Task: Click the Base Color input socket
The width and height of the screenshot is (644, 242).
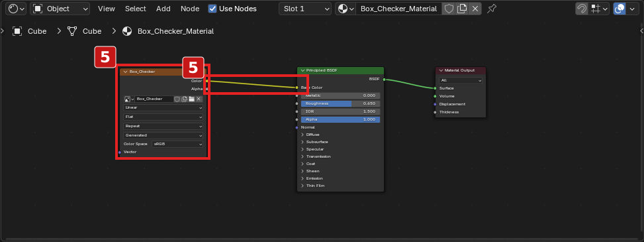Action: (297, 88)
